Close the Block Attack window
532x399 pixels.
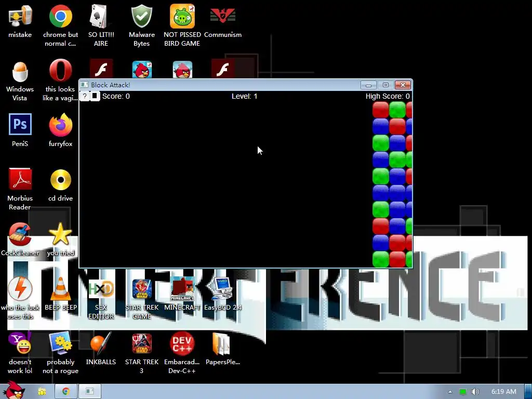[x=403, y=85]
